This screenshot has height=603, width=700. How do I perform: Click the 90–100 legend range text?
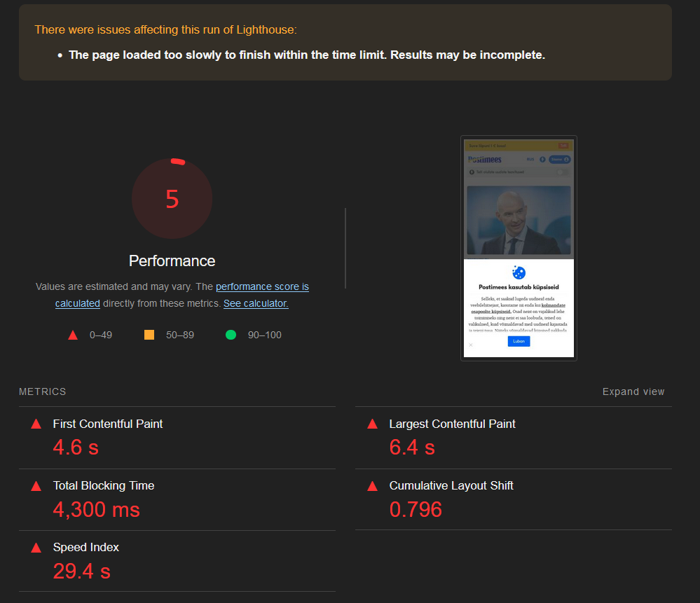265,335
